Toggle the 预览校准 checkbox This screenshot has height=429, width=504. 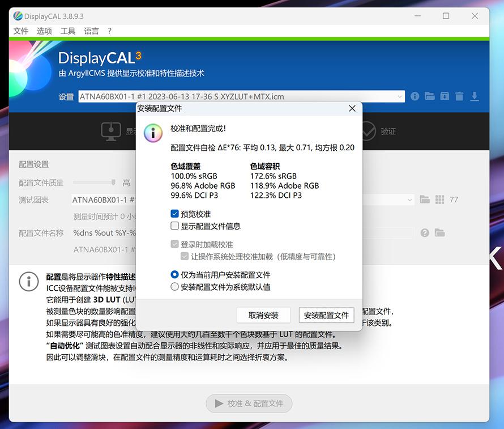click(174, 214)
